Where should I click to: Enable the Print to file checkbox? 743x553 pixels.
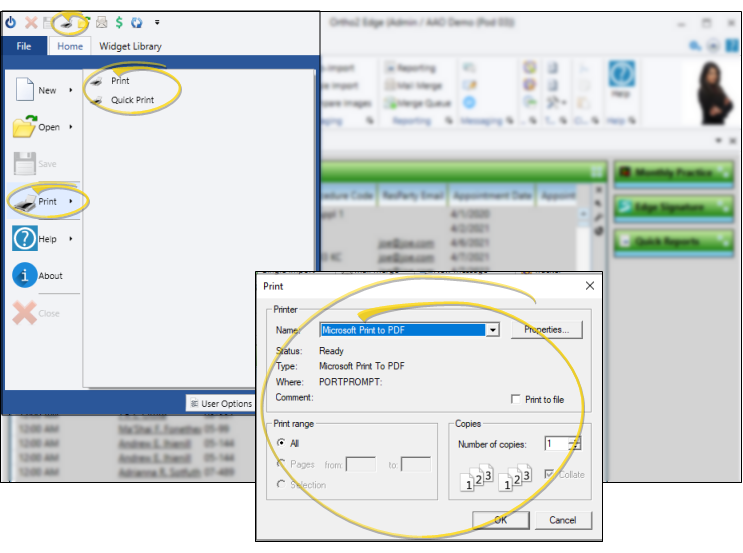pos(515,399)
